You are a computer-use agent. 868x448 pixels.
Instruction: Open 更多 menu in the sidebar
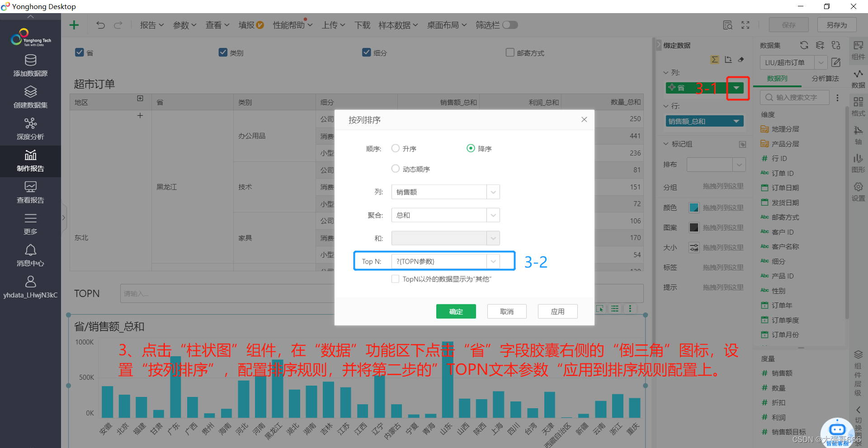(30, 224)
